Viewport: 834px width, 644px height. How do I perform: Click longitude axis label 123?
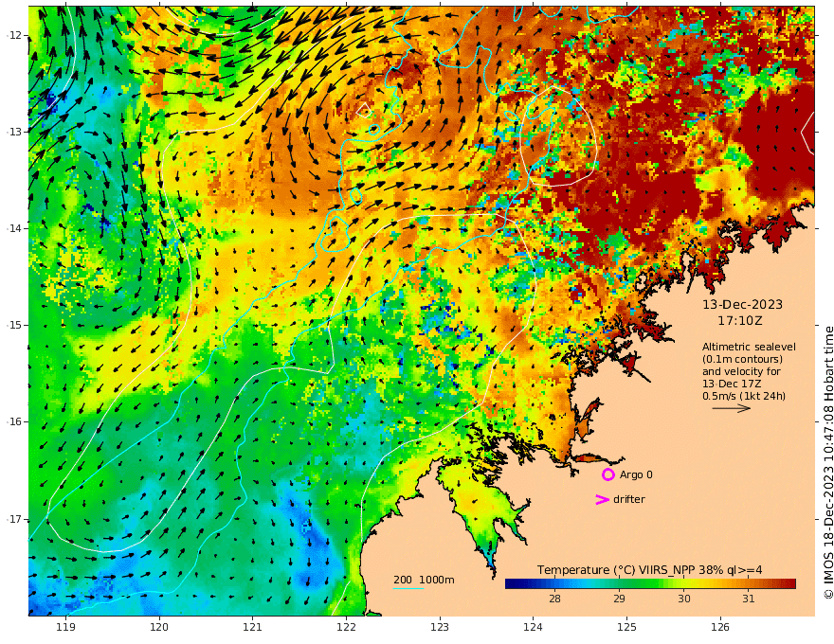pyautogui.click(x=440, y=627)
